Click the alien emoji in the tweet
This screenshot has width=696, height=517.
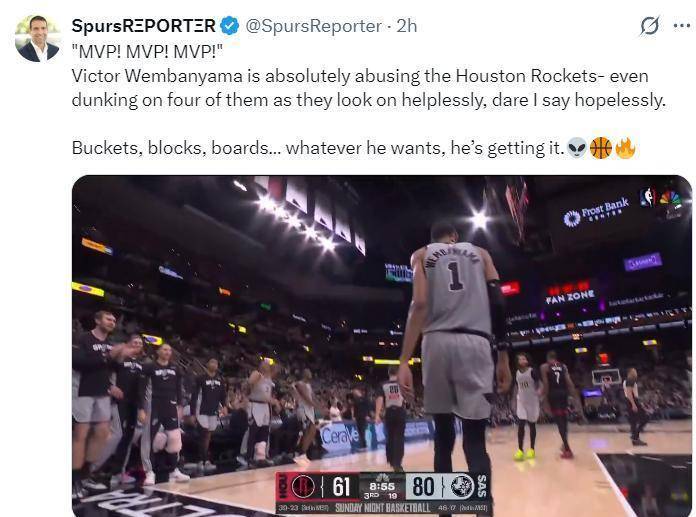(577, 148)
